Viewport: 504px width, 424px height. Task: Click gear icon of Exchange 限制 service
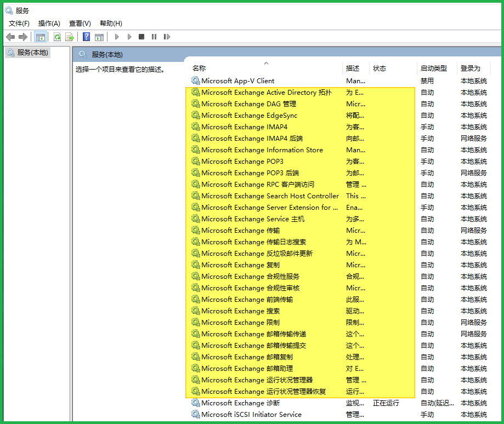point(195,322)
